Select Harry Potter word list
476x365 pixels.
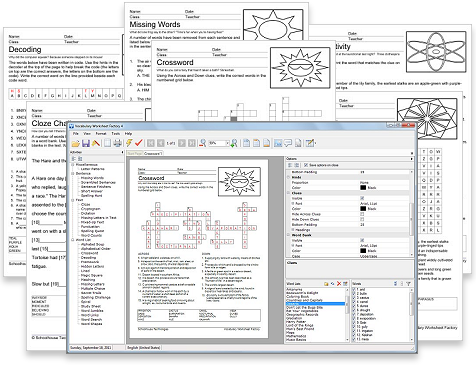pyautogui.click(x=296, y=322)
